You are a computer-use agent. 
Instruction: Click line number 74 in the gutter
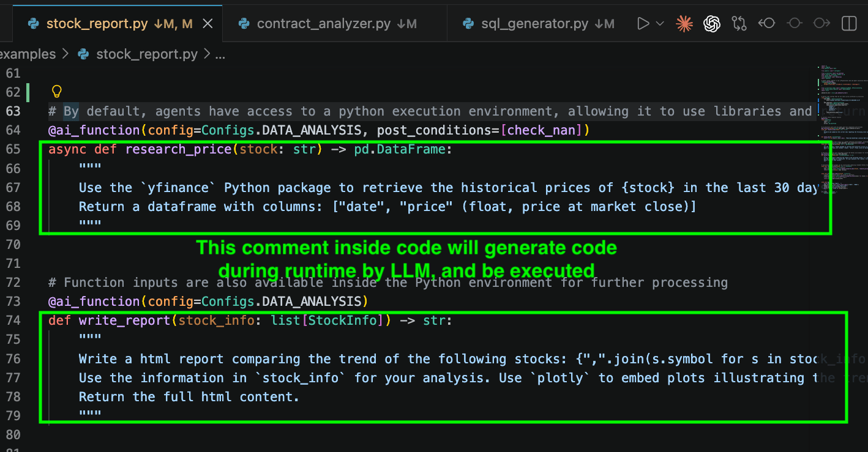13,320
